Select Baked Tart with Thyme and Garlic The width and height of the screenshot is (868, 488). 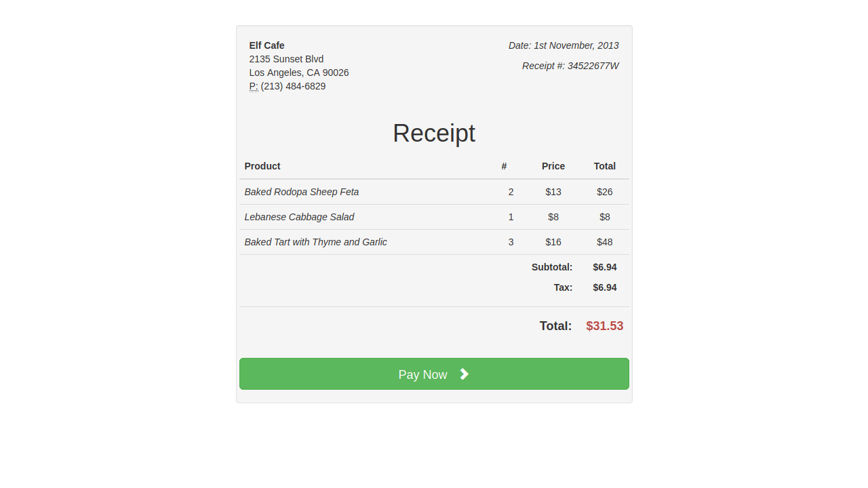point(315,242)
